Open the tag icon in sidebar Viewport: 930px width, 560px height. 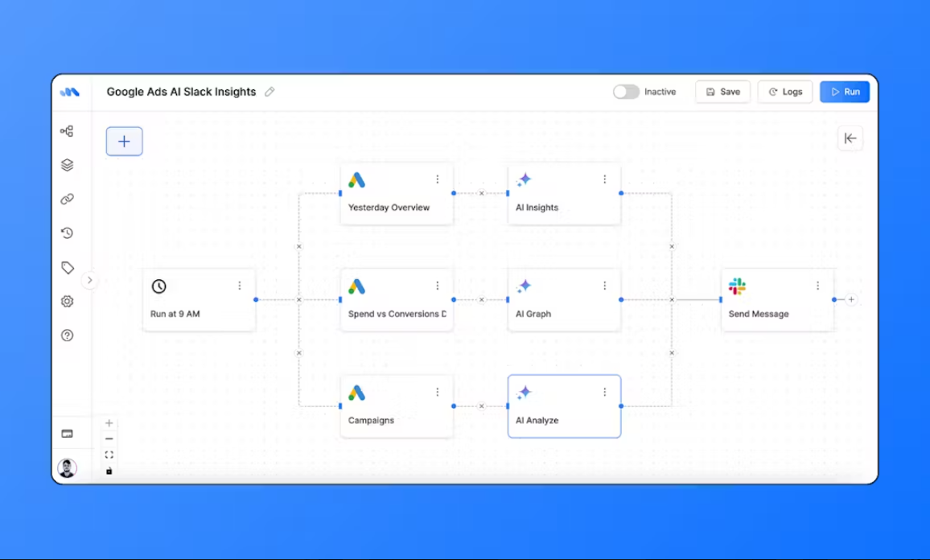[x=67, y=268]
